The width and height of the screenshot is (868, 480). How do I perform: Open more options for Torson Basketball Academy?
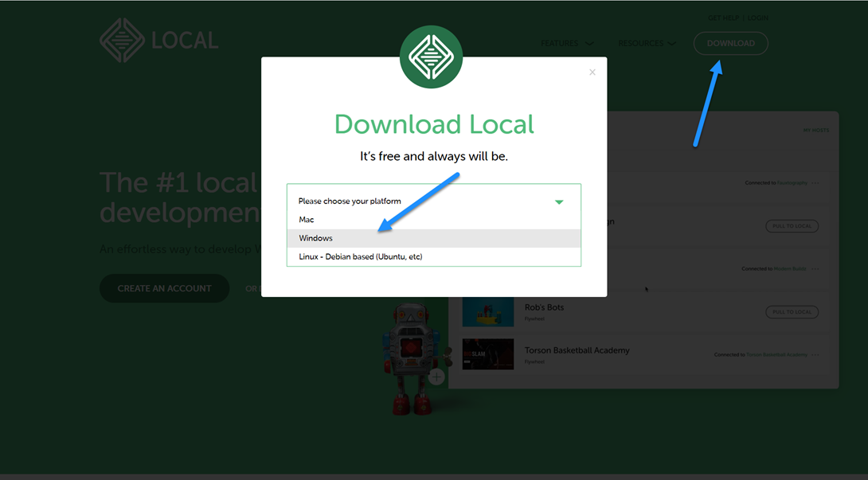click(x=815, y=355)
